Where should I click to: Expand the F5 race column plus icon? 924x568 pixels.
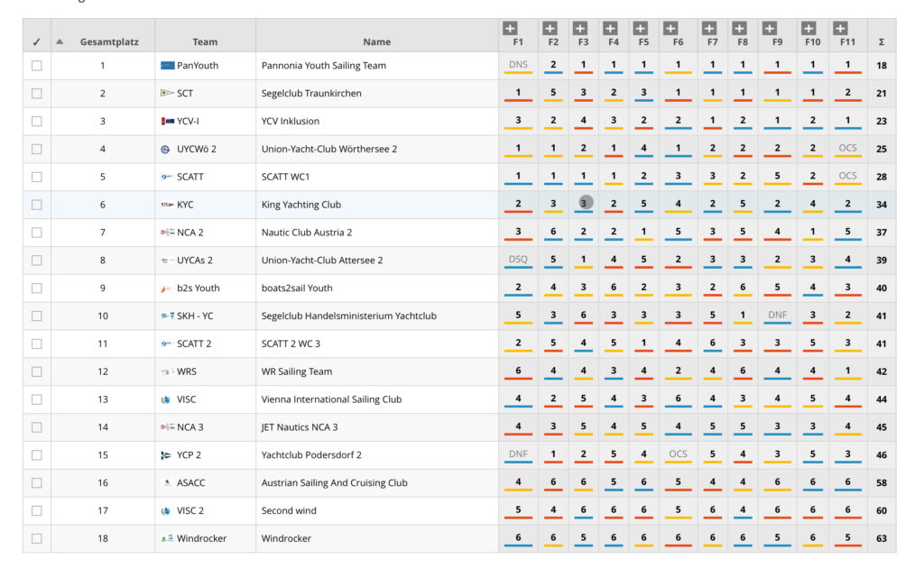[x=641, y=28]
